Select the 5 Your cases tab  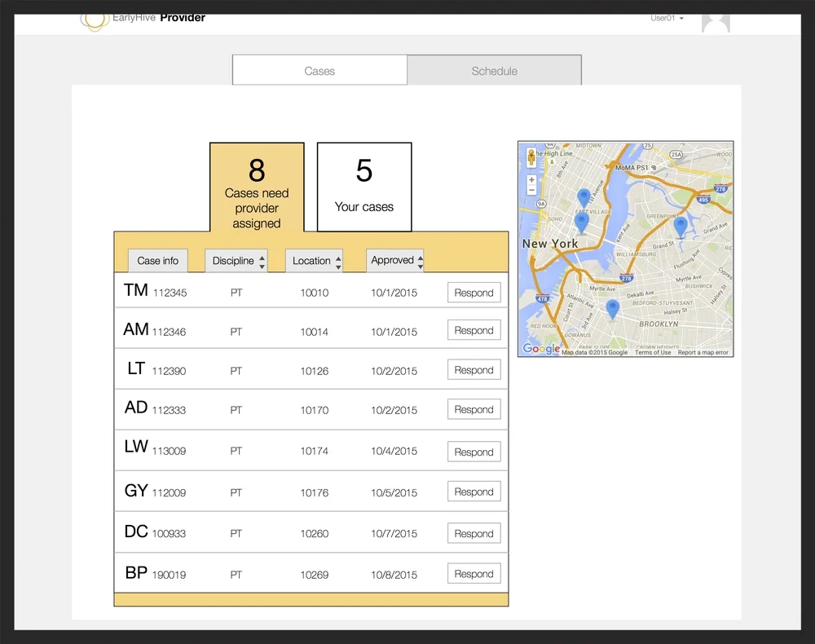coord(364,187)
